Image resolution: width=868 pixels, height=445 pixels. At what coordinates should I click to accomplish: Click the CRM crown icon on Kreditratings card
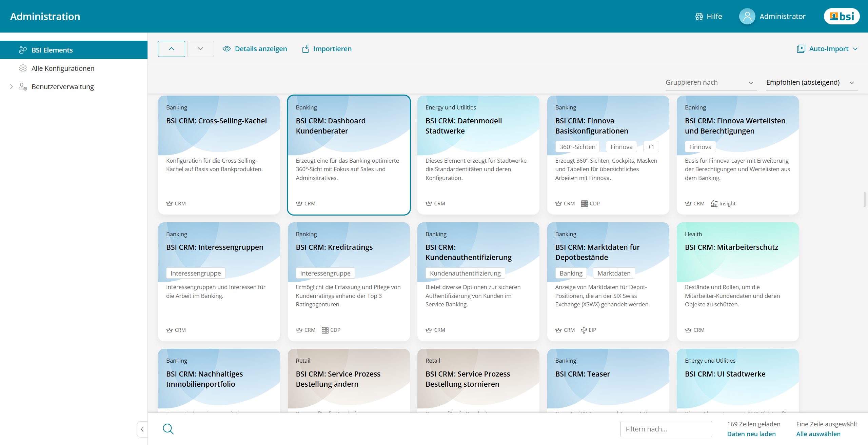(299, 329)
